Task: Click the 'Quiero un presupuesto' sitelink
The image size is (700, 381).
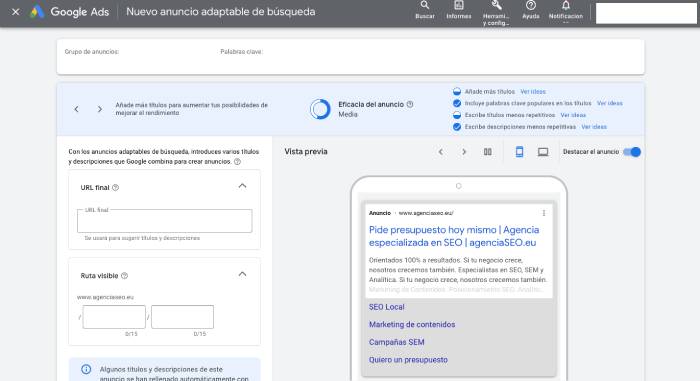Action: click(408, 360)
